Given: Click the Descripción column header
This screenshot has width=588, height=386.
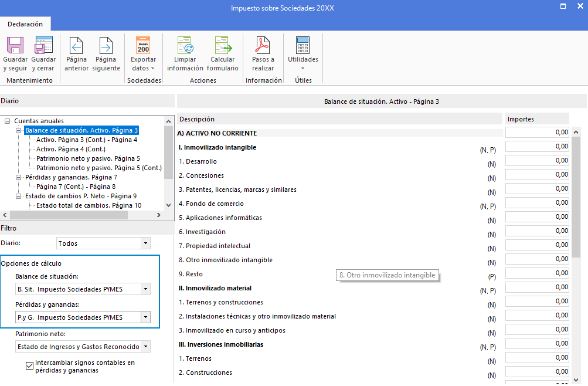Looking at the screenshot, I should (x=339, y=119).
